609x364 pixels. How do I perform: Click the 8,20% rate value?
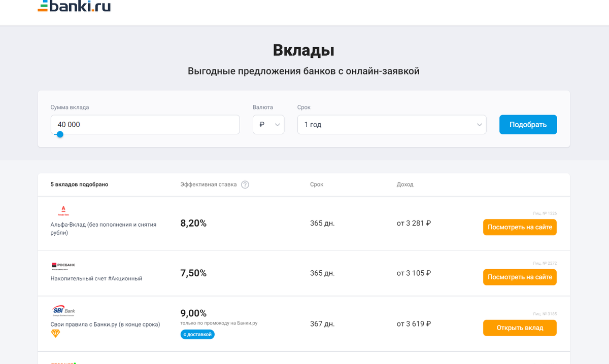pyautogui.click(x=193, y=223)
